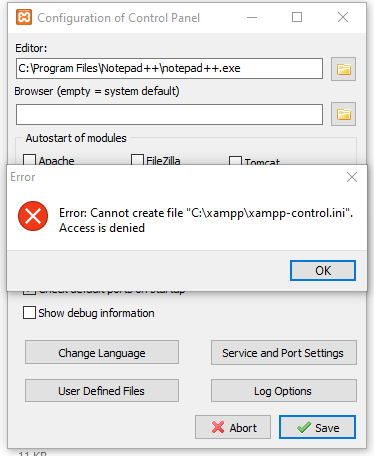
Task: Click the Abort button with red X
Action: [x=233, y=427]
